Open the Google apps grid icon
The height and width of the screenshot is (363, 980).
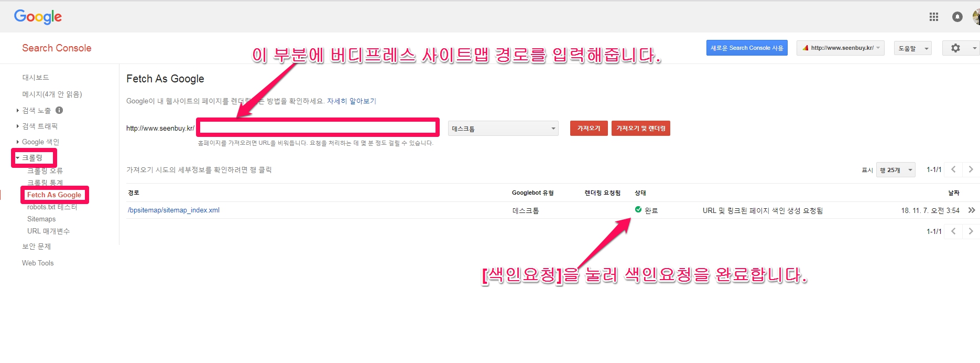(933, 17)
